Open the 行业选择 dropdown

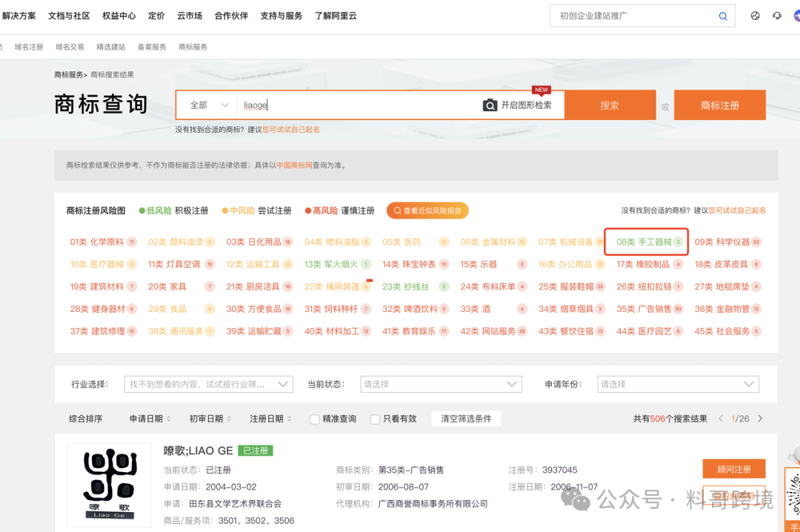(x=209, y=385)
